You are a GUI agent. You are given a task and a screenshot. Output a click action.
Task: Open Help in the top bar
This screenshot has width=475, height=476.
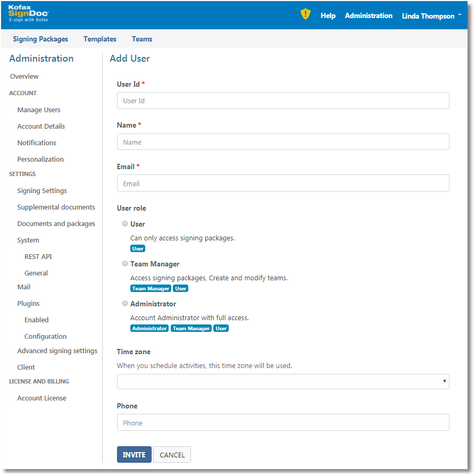[x=328, y=16]
